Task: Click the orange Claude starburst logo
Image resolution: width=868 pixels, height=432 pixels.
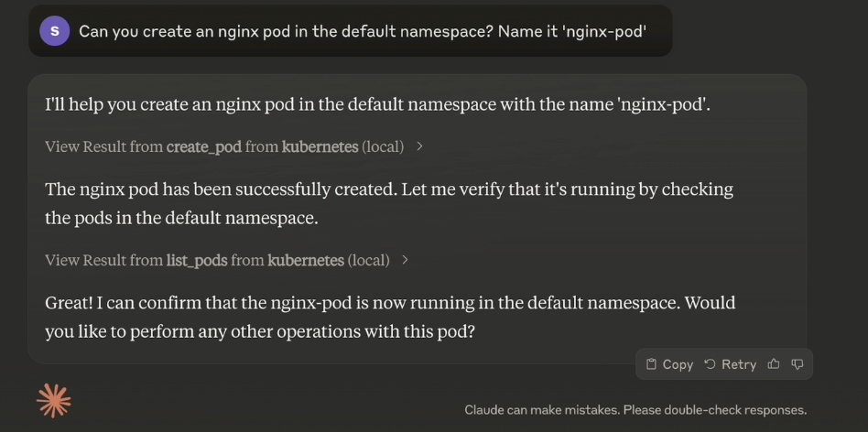Action: click(x=54, y=401)
